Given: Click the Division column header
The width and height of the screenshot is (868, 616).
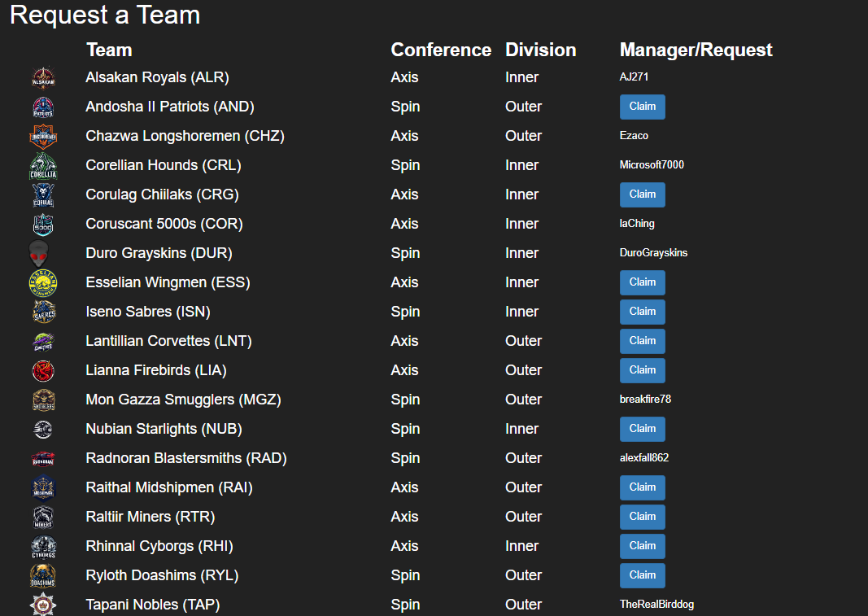Looking at the screenshot, I should click(x=540, y=50).
